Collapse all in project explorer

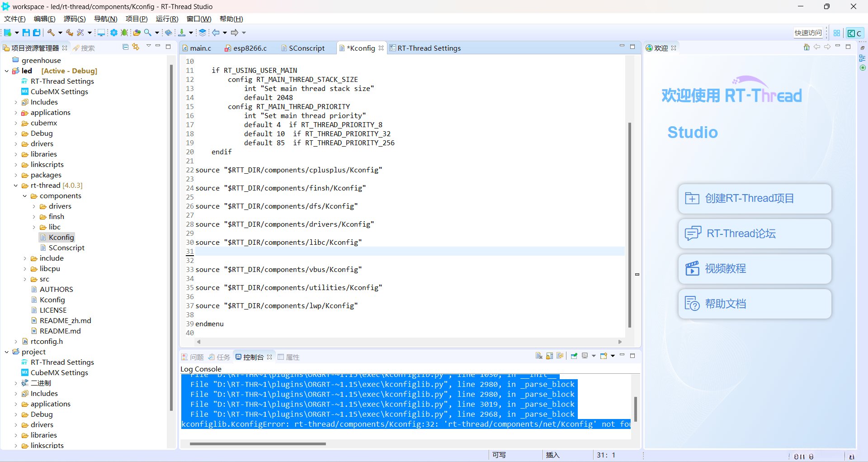click(126, 47)
